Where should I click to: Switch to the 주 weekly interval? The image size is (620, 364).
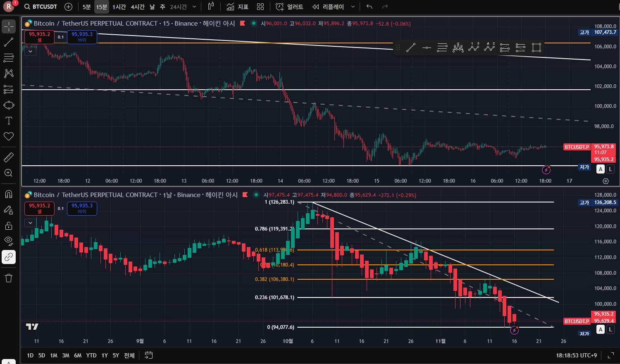click(x=162, y=7)
